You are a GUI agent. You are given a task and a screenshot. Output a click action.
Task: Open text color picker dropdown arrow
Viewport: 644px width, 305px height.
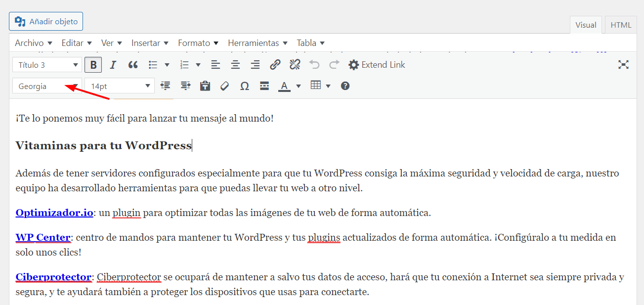(298, 86)
